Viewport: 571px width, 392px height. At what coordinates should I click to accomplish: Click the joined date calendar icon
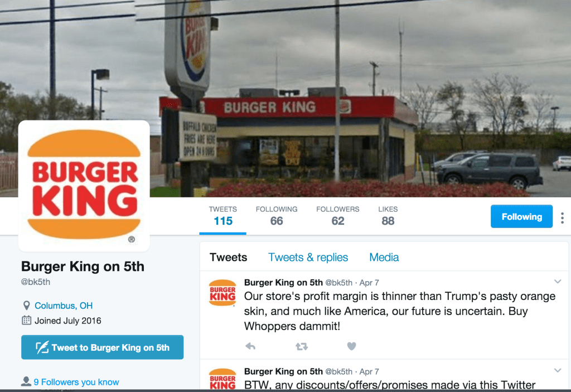pos(26,321)
